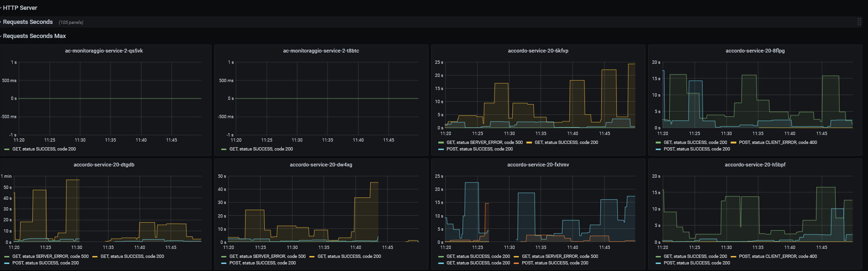Image resolution: width=868 pixels, height=271 pixels.
Task: Open accordo-service-20-8flpg panel title menu
Action: tap(755, 51)
